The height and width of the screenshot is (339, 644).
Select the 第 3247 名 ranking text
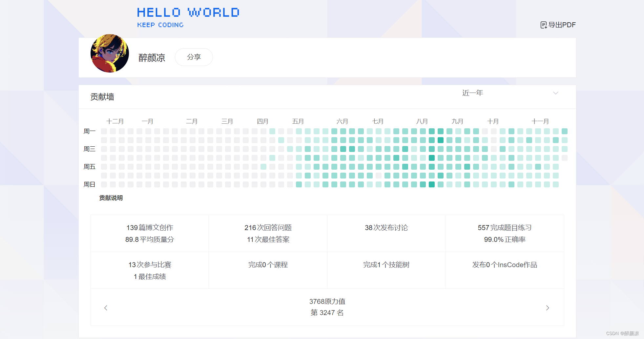point(327,313)
